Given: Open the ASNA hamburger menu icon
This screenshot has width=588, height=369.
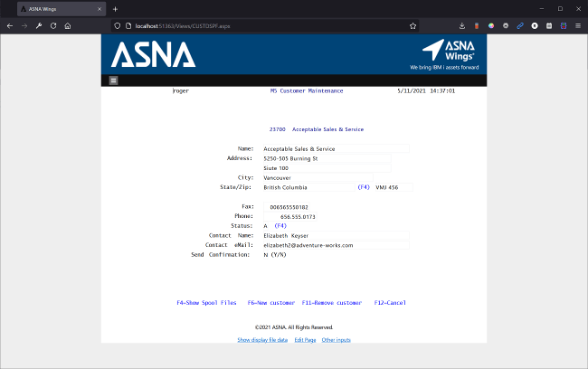Looking at the screenshot, I should pyautogui.click(x=113, y=80).
